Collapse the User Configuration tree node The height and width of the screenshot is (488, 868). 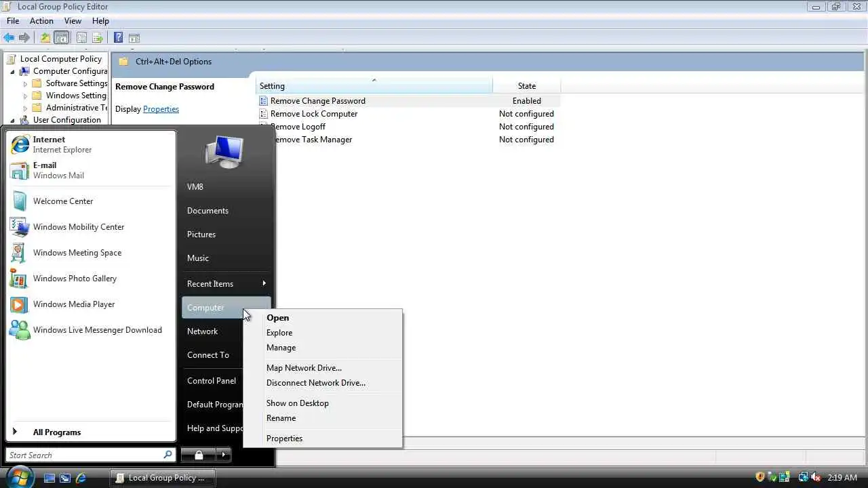12,120
